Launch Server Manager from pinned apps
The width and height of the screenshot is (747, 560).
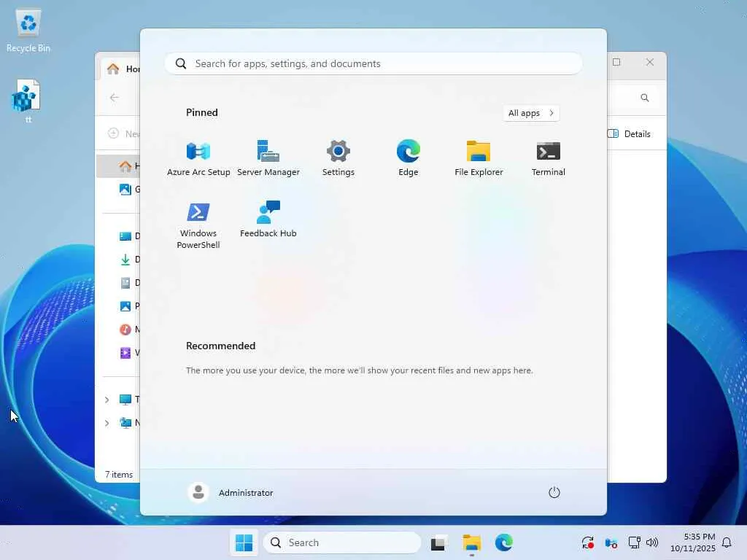(x=268, y=158)
